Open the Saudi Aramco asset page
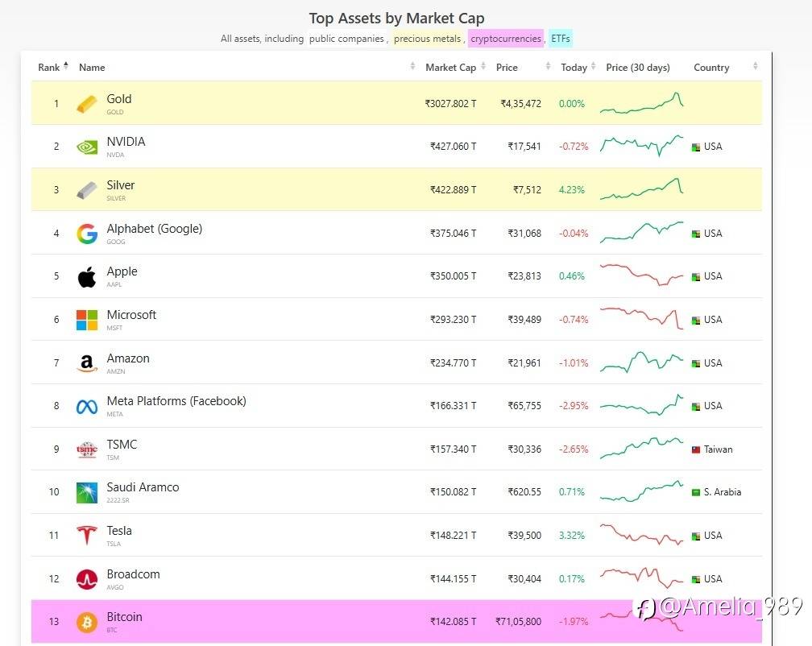Screen dimensions: 812x646 143,487
